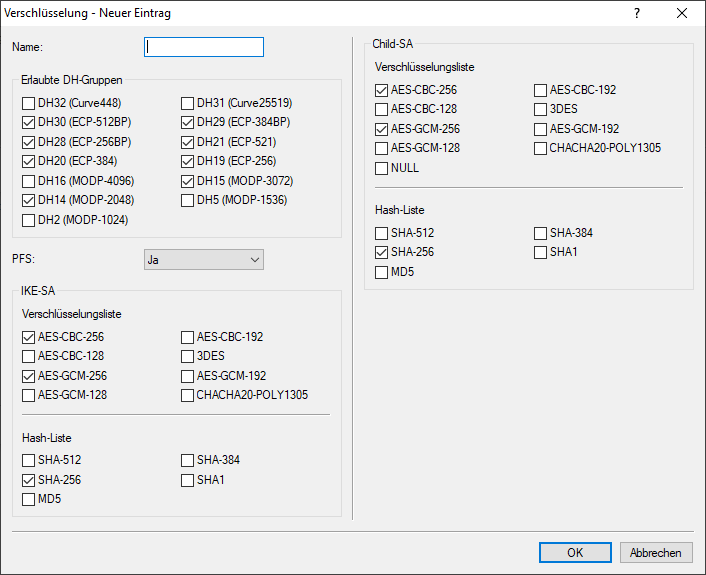Click the OK button
706x575 pixels.
point(574,552)
